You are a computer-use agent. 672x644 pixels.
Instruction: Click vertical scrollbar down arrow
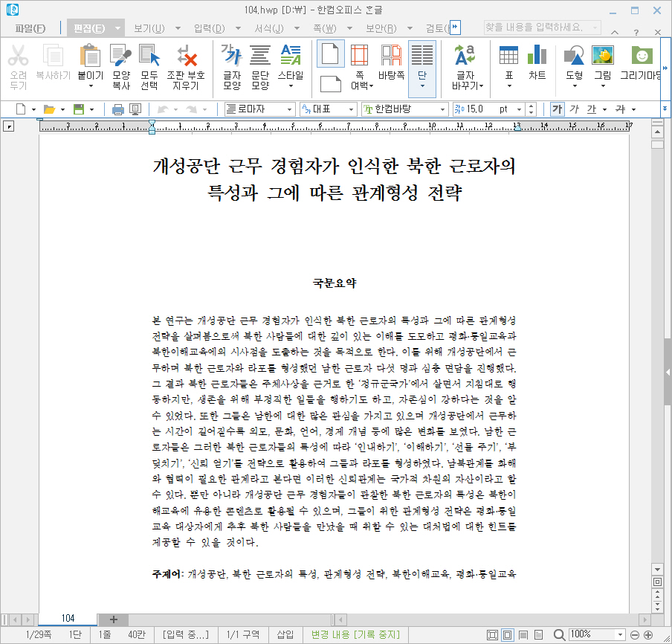pyautogui.click(x=657, y=570)
